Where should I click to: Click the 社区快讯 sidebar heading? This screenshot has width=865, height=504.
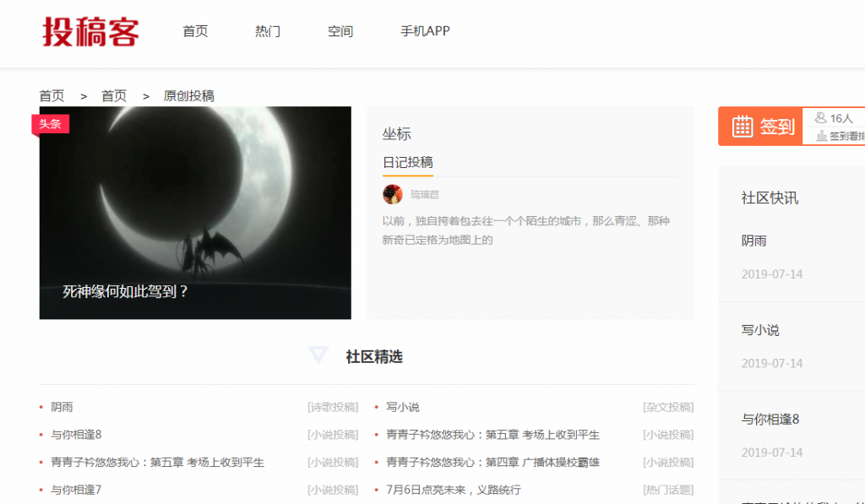(x=770, y=198)
